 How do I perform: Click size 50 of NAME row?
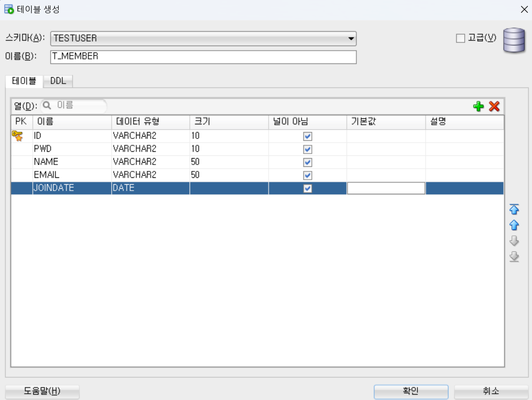[x=229, y=162]
